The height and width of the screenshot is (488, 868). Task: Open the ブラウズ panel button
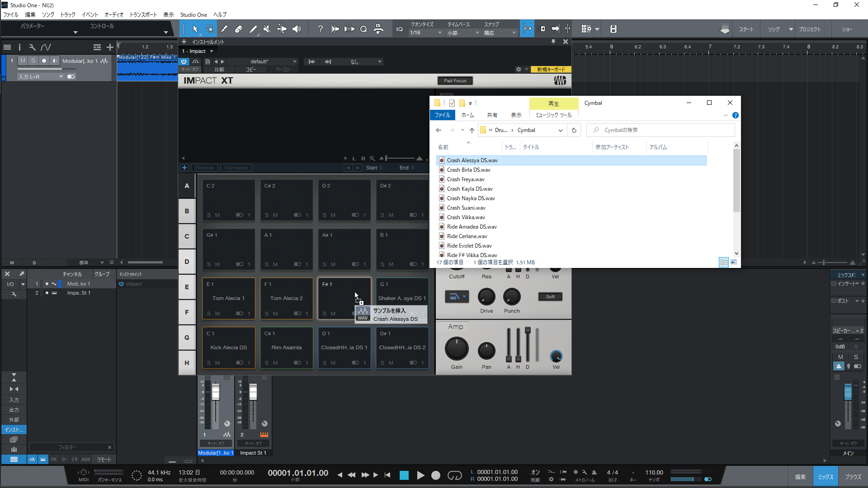[853, 477]
